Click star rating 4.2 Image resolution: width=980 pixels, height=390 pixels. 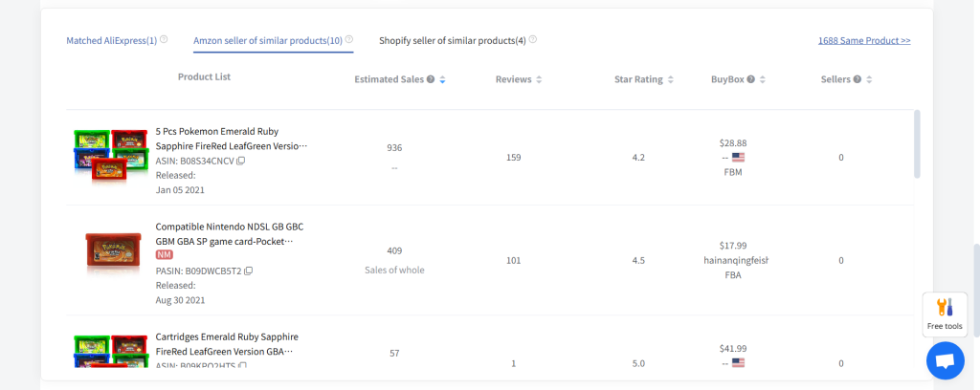[x=638, y=158]
